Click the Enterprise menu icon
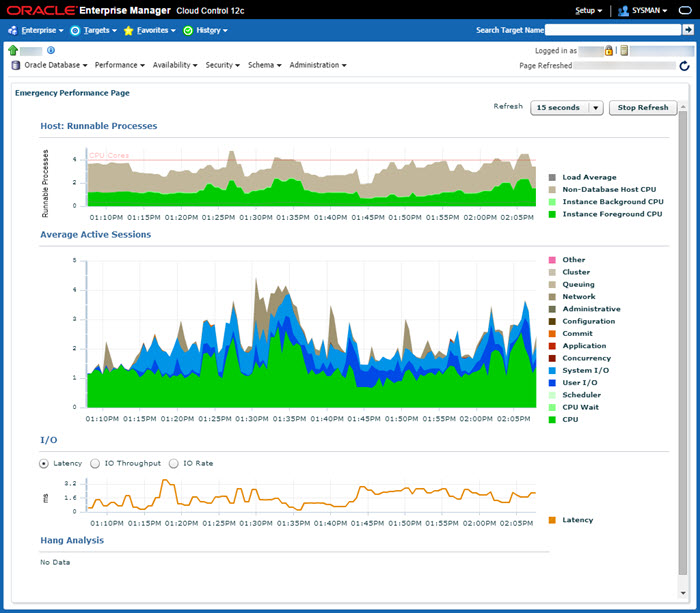This screenshot has width=700, height=613. point(12,30)
